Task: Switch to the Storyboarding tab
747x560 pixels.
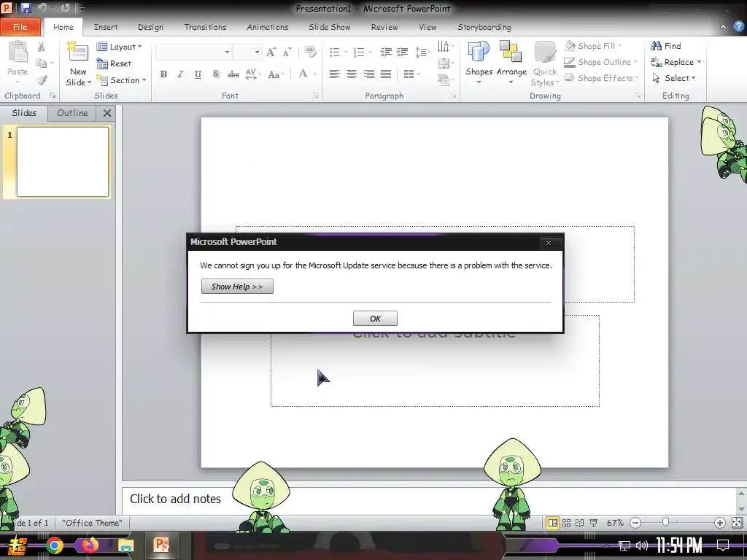Action: 484,27
